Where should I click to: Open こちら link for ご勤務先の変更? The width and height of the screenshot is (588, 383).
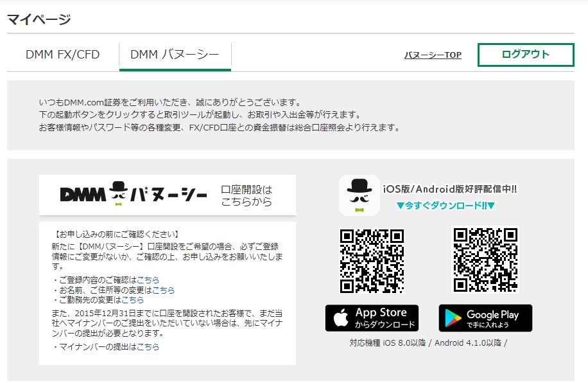[x=132, y=299]
